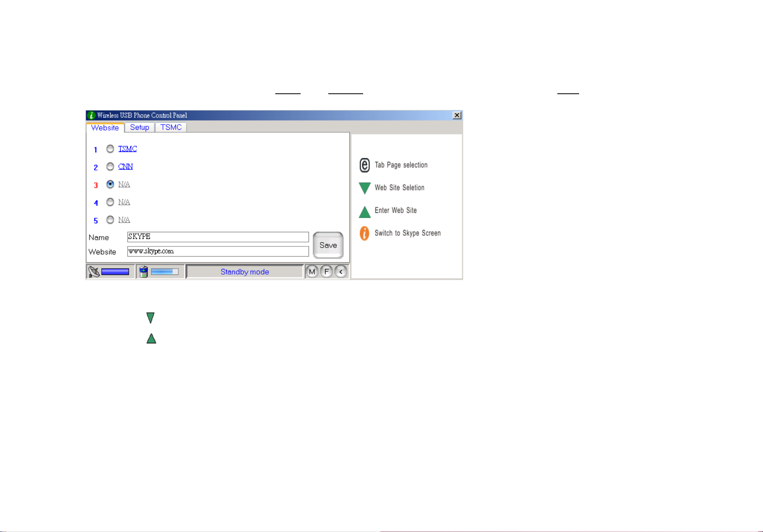Click the Website label beside URL field
This screenshot has height=532, width=763.
click(x=102, y=252)
